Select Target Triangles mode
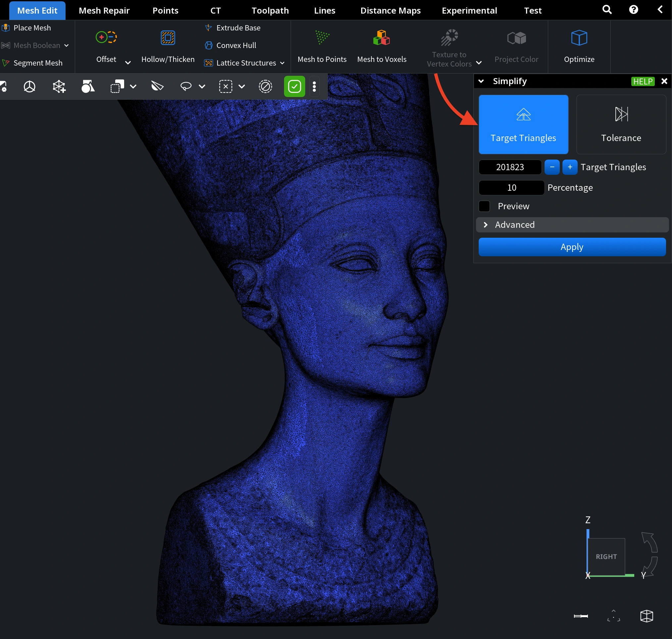Viewport: 672px width, 639px height. click(x=523, y=124)
